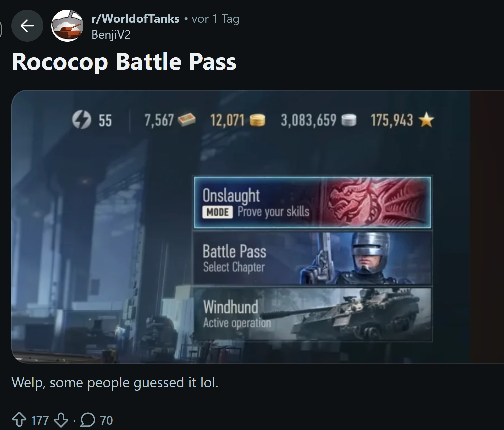Click the bonds banknote currency icon
Screen dimensions: 504x430
click(186, 120)
